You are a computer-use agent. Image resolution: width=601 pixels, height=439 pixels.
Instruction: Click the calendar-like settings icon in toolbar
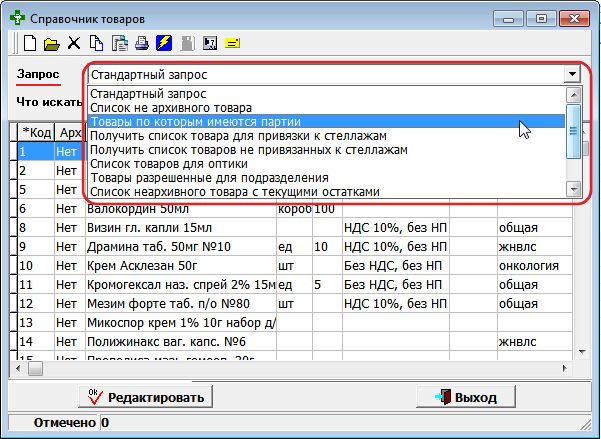[210, 43]
